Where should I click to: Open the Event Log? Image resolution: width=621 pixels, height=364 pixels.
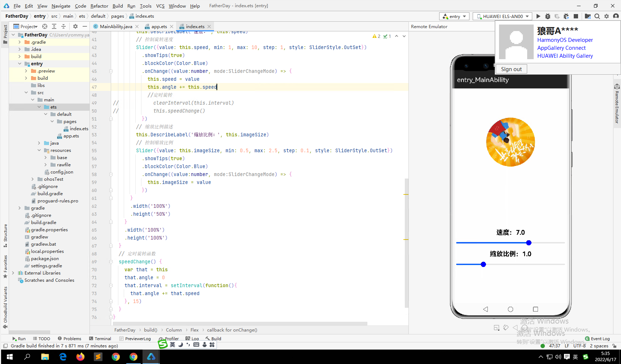click(597, 339)
